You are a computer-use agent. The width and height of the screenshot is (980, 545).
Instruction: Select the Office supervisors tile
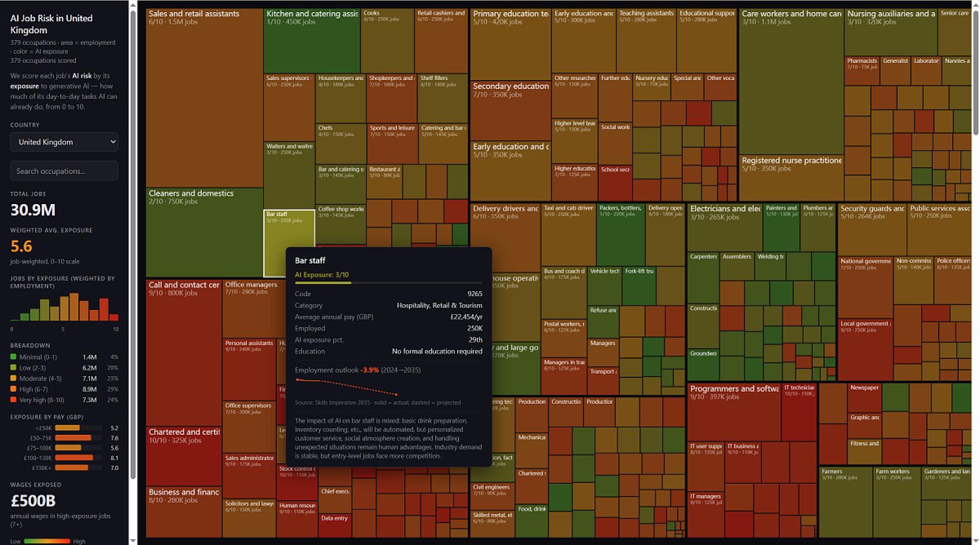click(249, 427)
